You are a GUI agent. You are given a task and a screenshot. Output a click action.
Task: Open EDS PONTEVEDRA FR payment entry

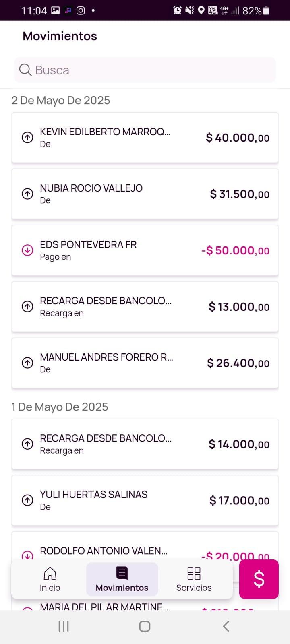click(x=145, y=250)
